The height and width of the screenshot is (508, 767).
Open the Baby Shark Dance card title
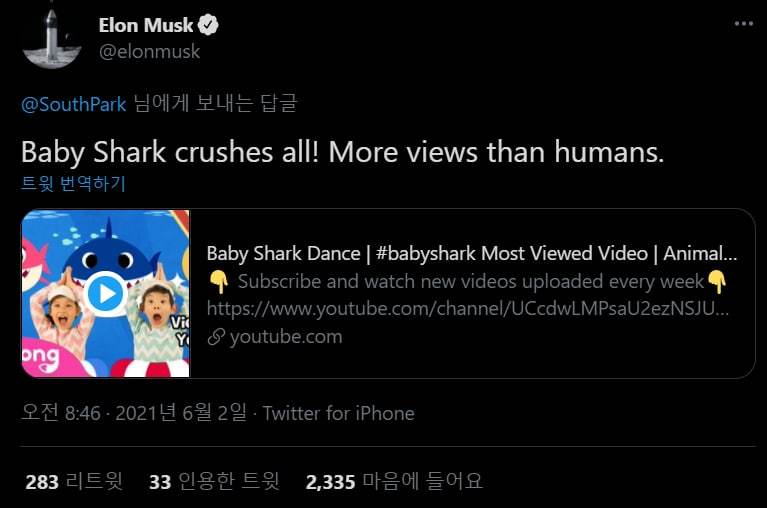point(472,253)
